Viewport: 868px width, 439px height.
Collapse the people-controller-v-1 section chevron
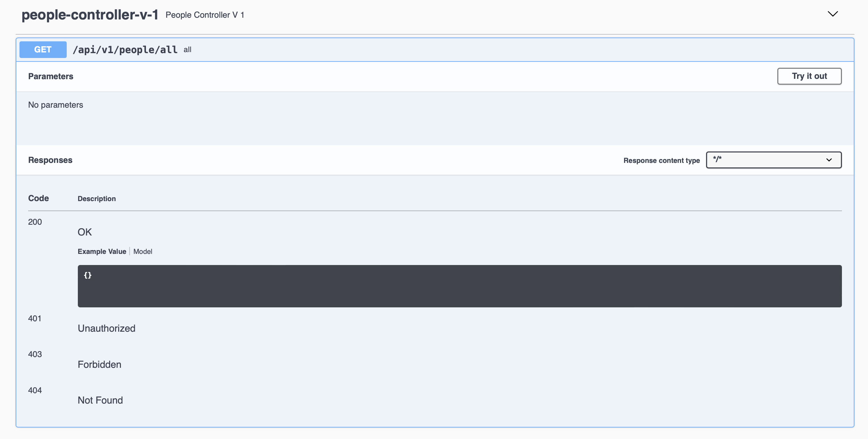[x=833, y=14]
